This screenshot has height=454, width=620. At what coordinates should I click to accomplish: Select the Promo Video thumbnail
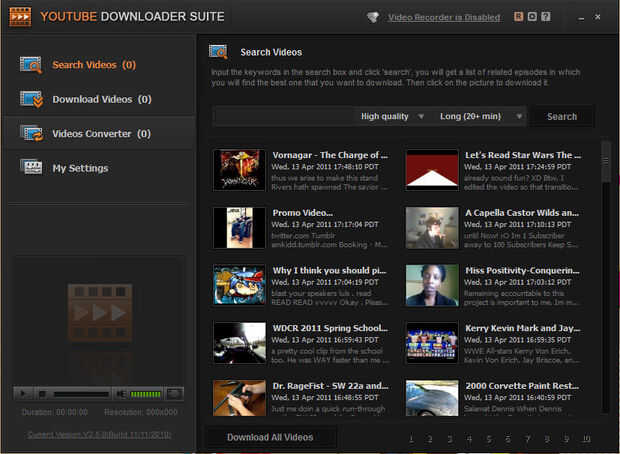tap(239, 228)
